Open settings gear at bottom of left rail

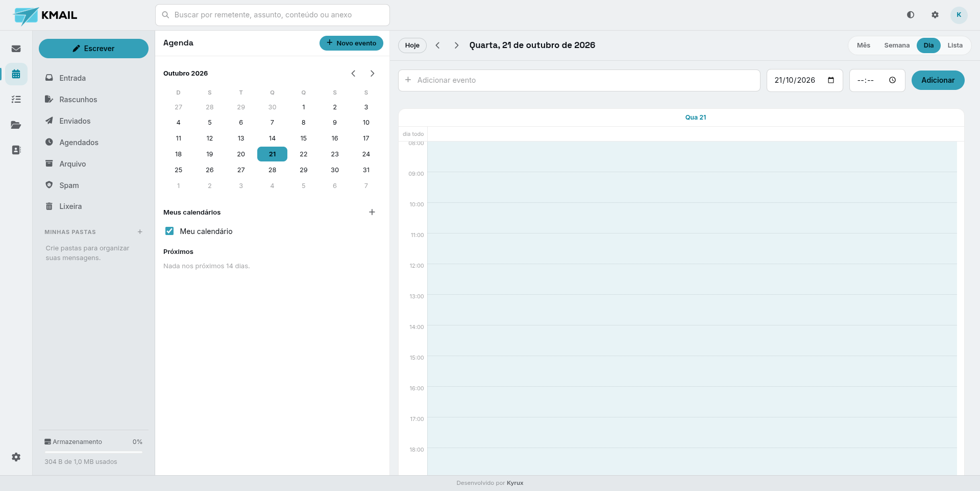pos(16,457)
